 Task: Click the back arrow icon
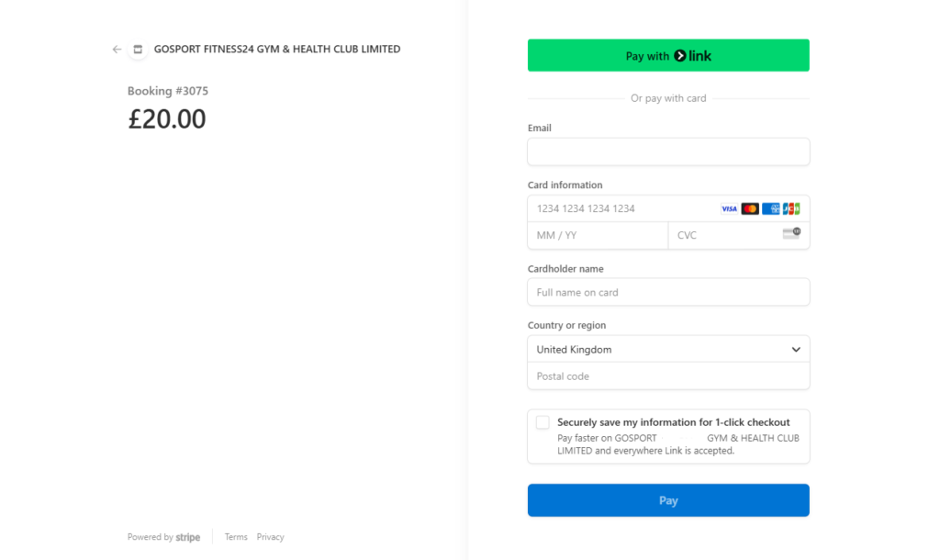(117, 50)
